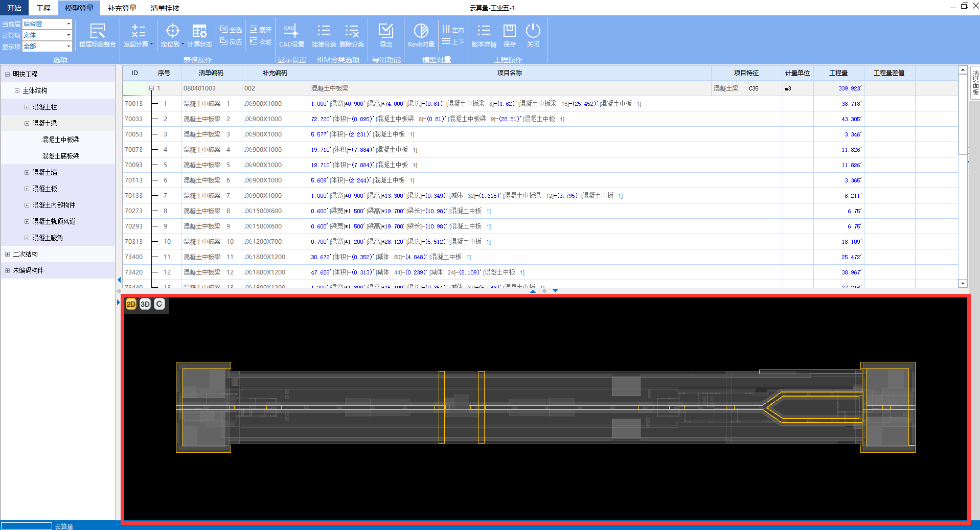Select 混凝土底板梁 in the tree
Screen dimensions: 980x530
click(x=60, y=156)
